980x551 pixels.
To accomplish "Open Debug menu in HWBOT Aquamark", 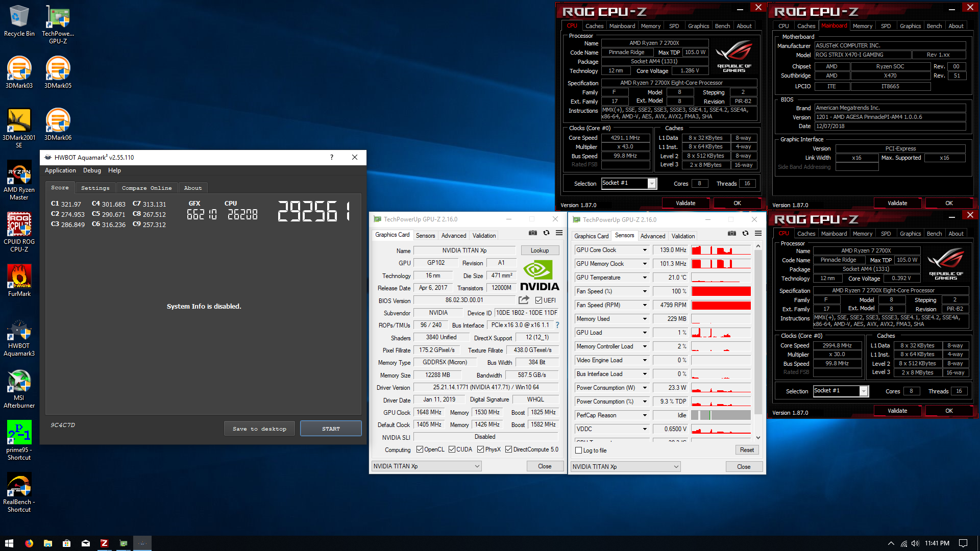I will [x=92, y=170].
